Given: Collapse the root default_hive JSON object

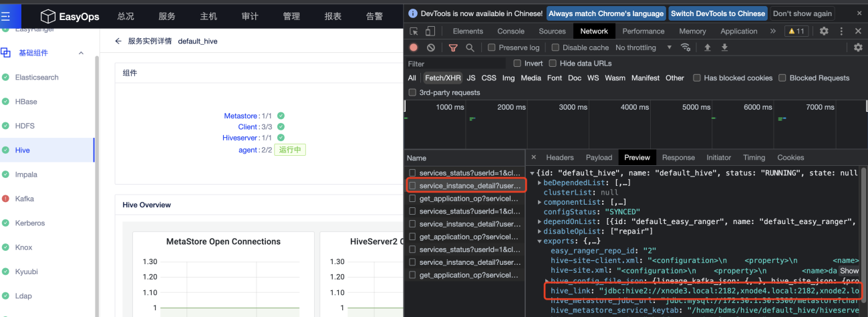Looking at the screenshot, I should click(533, 173).
